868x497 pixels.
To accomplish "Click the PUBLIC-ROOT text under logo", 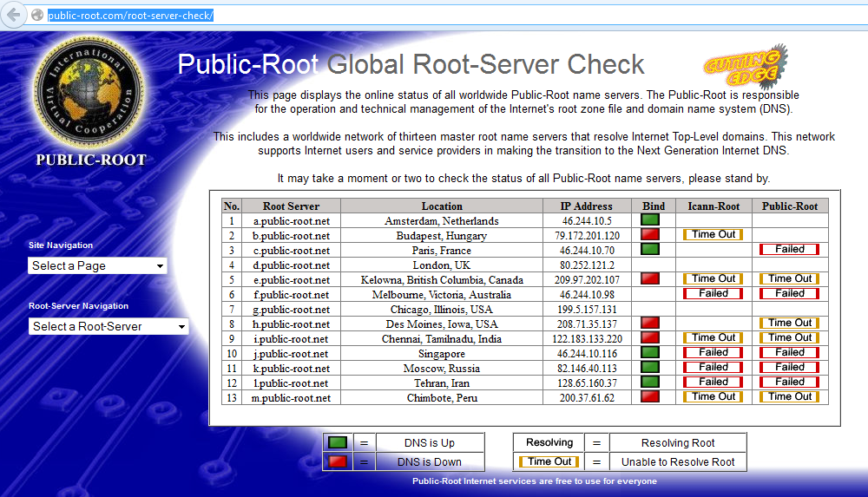I will point(91,160).
